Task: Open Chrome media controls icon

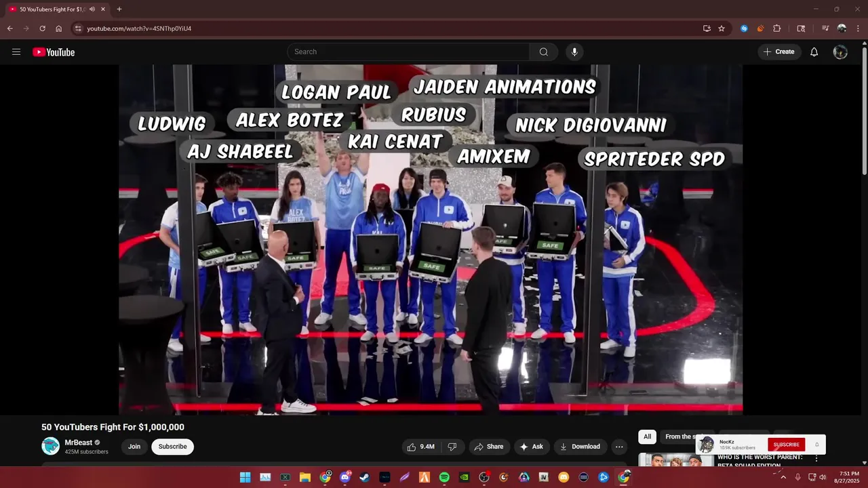Action: coord(825,28)
